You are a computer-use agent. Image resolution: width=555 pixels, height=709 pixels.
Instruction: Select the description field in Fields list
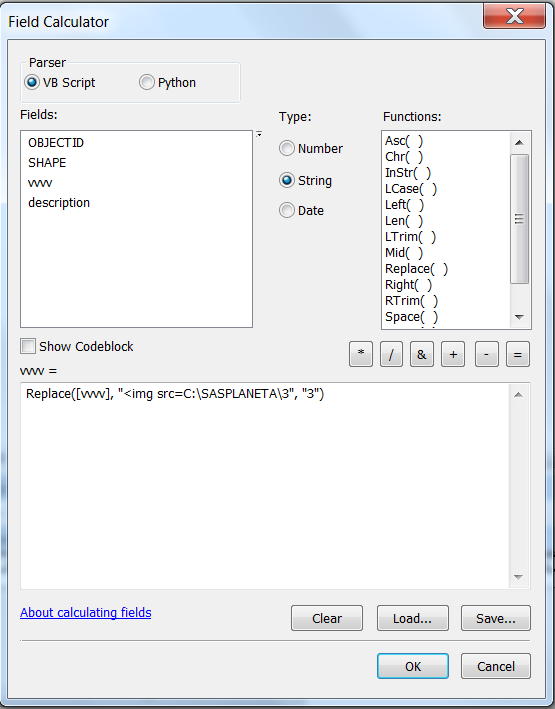59,203
